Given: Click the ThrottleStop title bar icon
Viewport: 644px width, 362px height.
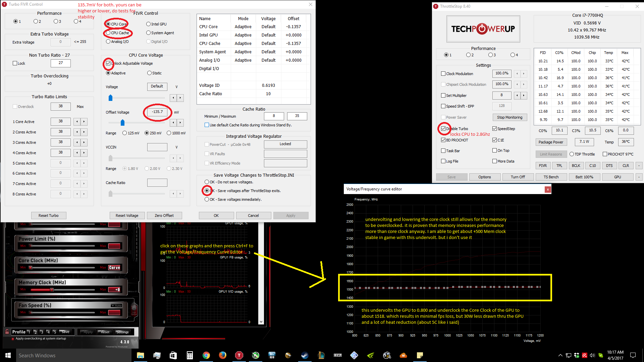Looking at the screenshot, I should click(x=436, y=6).
